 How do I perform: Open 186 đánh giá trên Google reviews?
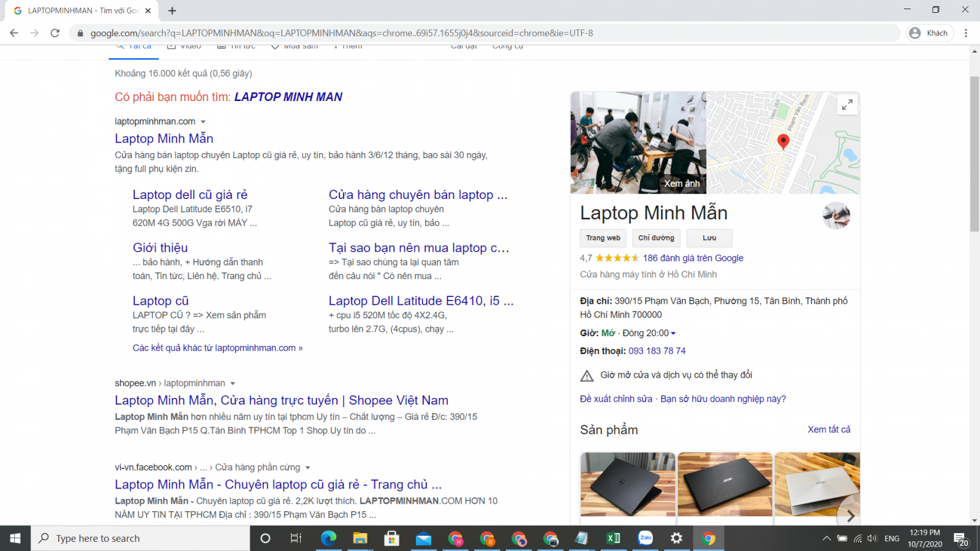click(693, 258)
